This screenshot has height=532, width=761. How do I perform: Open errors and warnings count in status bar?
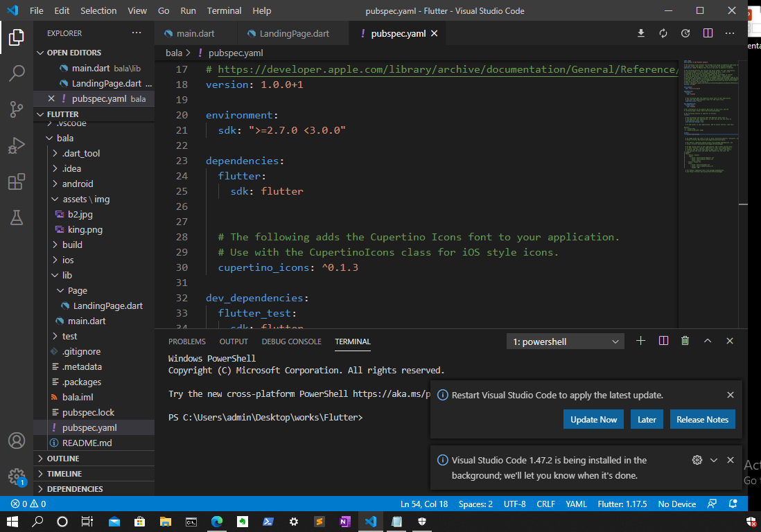click(28, 504)
